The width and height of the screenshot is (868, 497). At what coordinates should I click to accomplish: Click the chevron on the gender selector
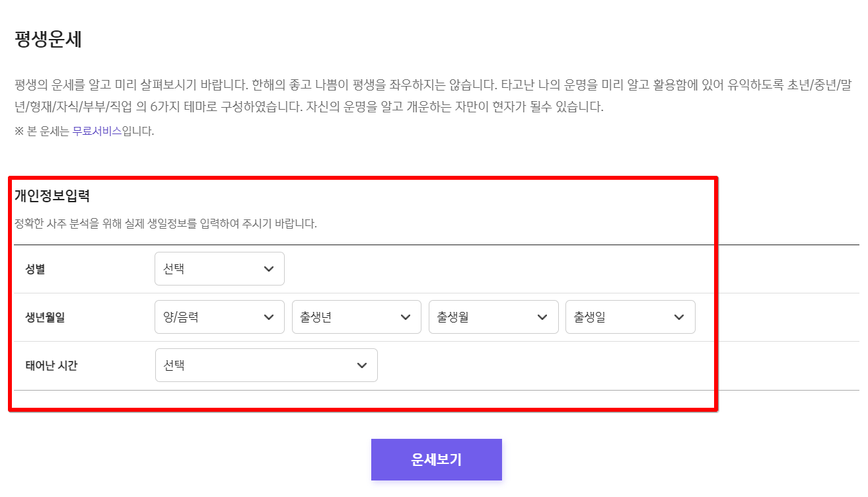point(268,268)
